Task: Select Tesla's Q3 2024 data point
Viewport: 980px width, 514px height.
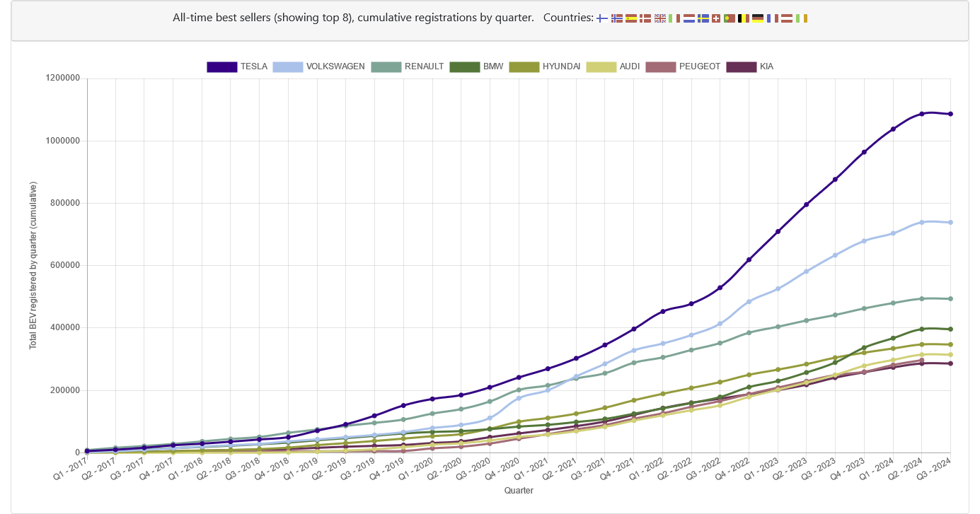Action: point(950,114)
